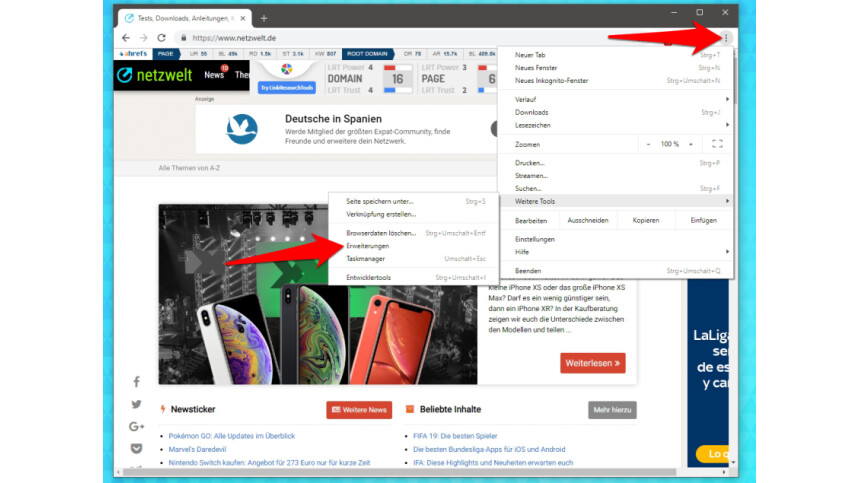
Task: Open the Pokémon GO updates link
Action: (x=231, y=436)
